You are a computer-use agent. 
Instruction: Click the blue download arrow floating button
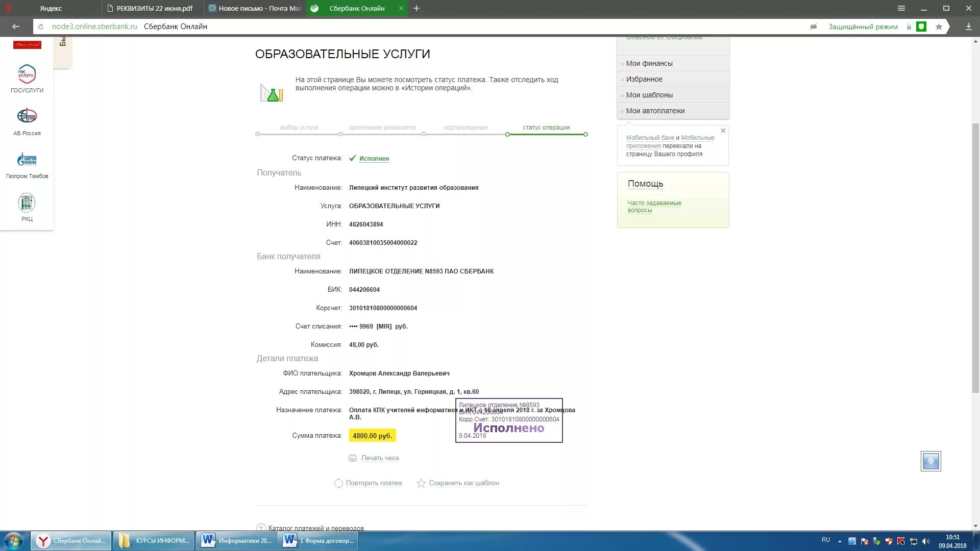tap(930, 461)
